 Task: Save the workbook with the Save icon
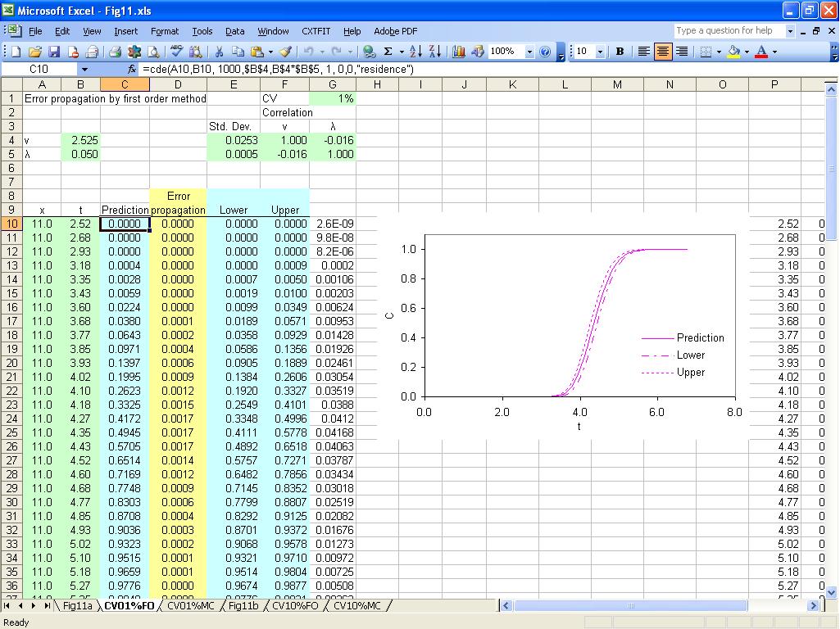coord(54,52)
